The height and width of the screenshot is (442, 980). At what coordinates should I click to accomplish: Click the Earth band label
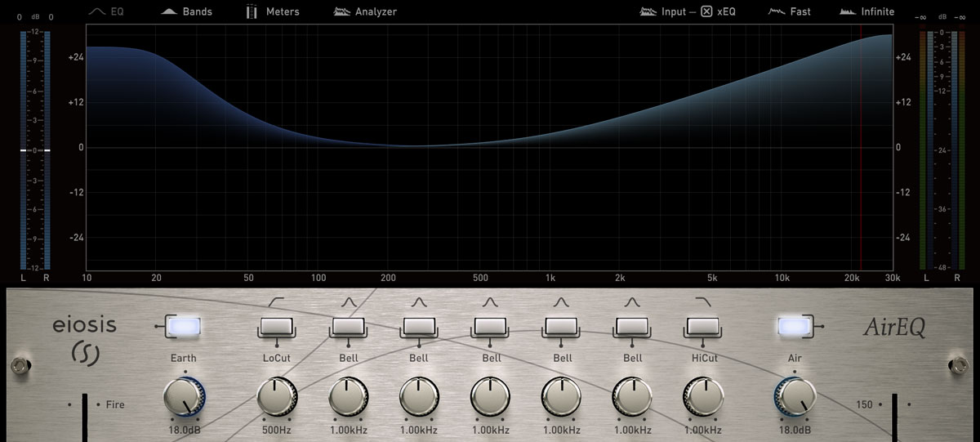point(183,358)
